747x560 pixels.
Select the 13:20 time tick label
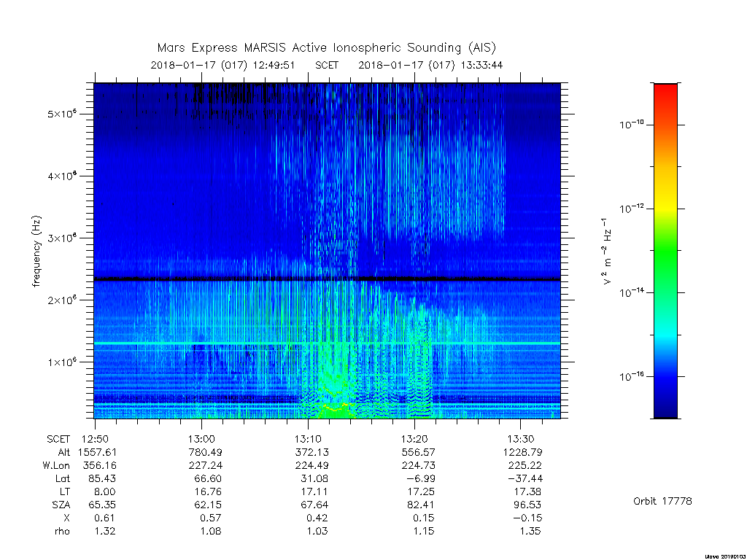click(x=414, y=438)
